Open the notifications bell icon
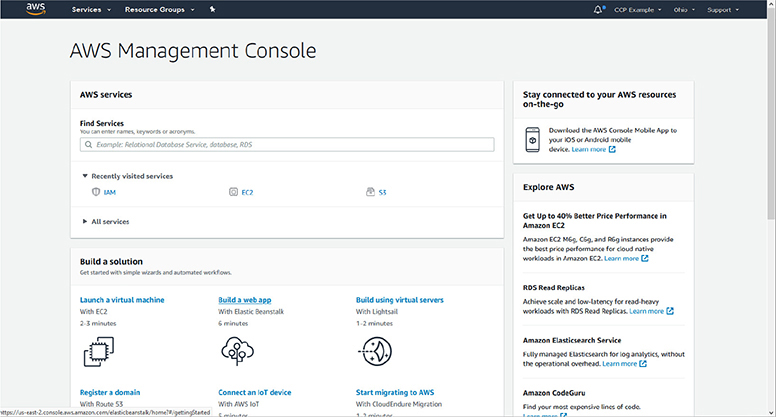 (599, 9)
